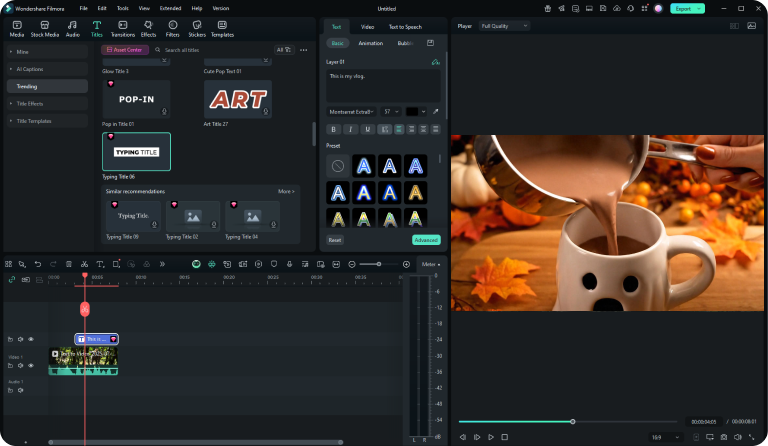
Task: Open the Full Quality player dropdown
Action: point(504,26)
